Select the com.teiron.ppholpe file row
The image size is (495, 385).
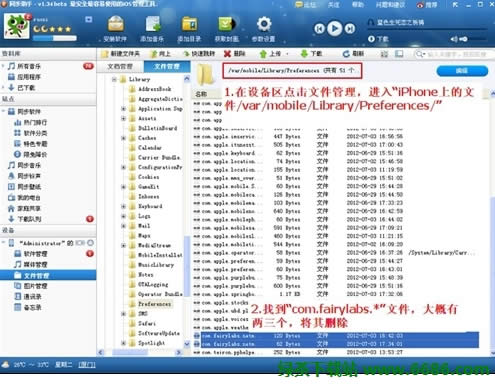(x=337, y=352)
